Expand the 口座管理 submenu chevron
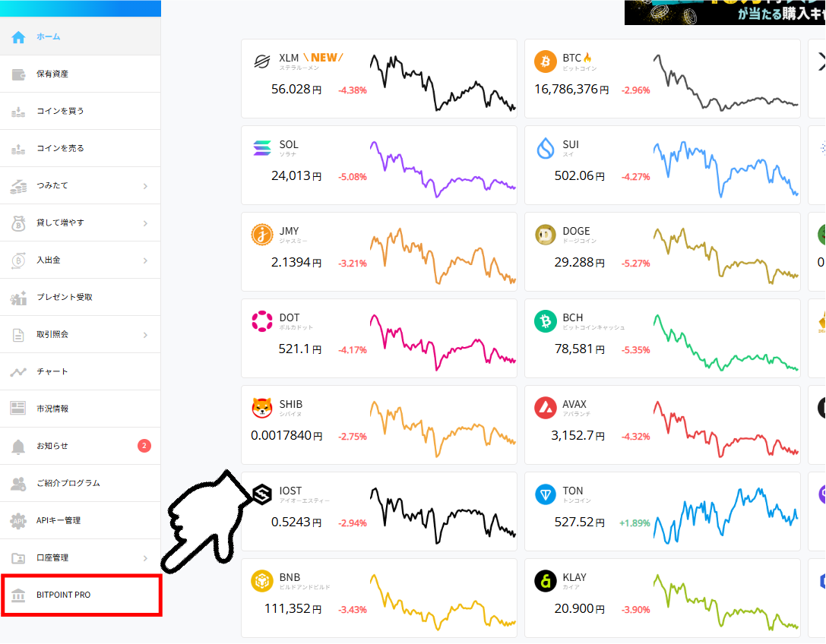The width and height of the screenshot is (826, 644). pos(145,558)
